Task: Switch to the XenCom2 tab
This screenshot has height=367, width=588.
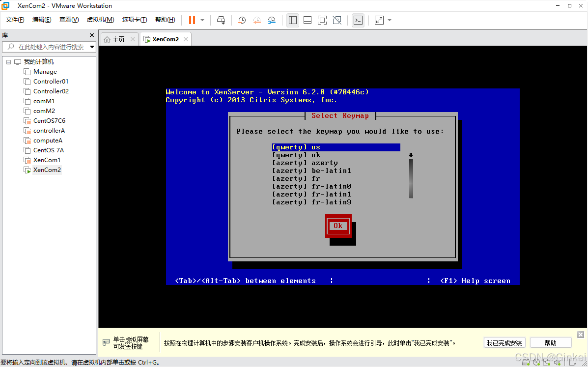Action: [166, 39]
